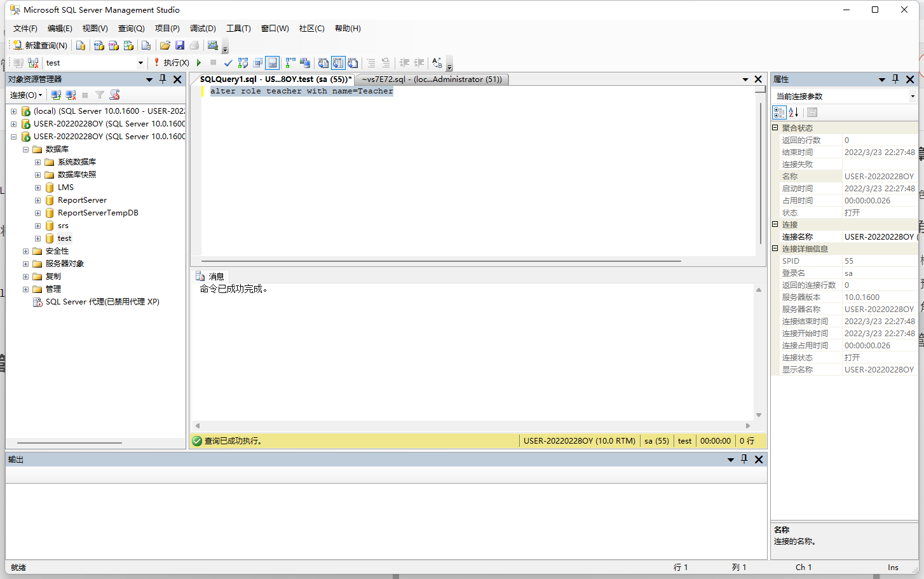
Task: Collapse the 连接详细信息 property group
Action: [775, 249]
